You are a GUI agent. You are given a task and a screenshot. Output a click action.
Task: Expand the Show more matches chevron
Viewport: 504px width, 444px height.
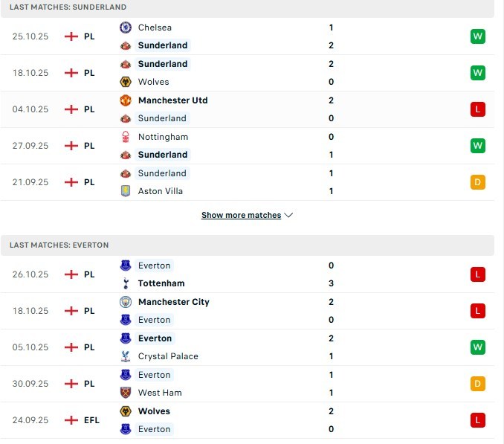pos(289,216)
